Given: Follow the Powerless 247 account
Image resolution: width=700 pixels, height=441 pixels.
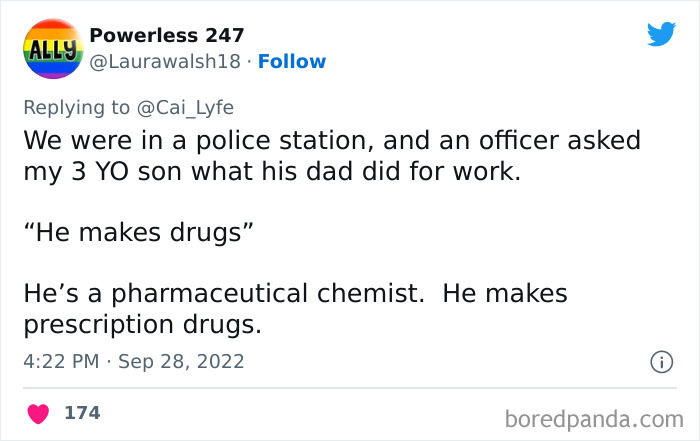Looking at the screenshot, I should (x=291, y=61).
